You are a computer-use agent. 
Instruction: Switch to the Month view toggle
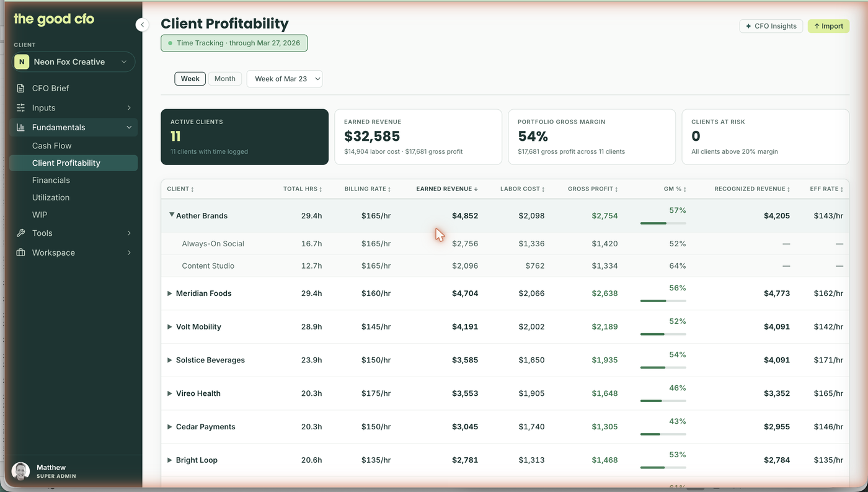225,79
